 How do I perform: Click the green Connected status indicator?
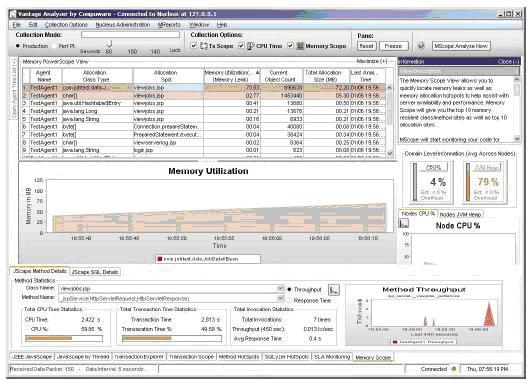tap(453, 369)
